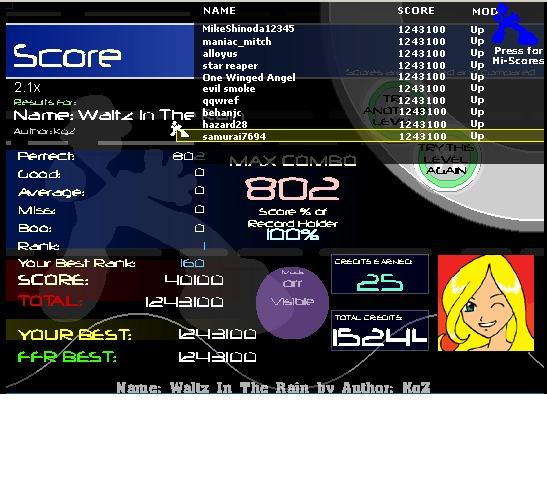This screenshot has width=547, height=479.
Task: Click the Your Best Rank value 160
Action: pyautogui.click(x=192, y=263)
